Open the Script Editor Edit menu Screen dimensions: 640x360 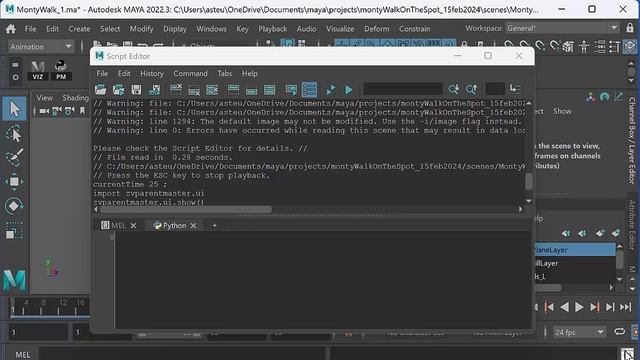[124, 73]
